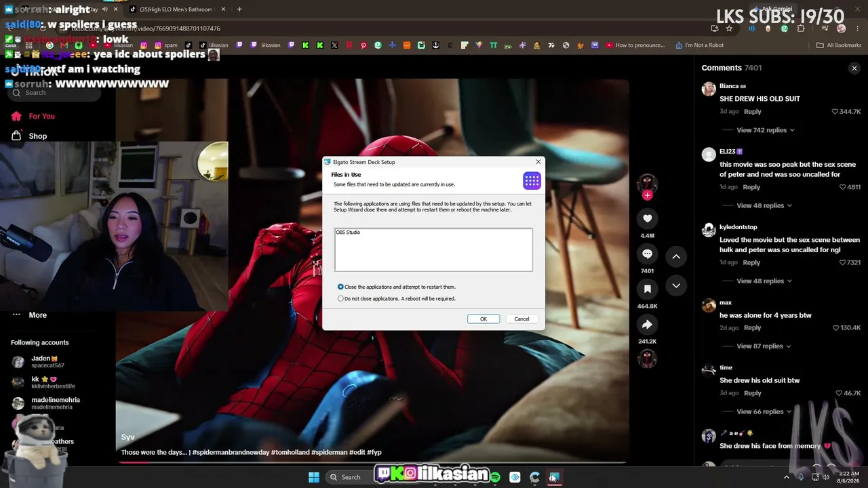Like max's comment with 130.4K likes
Viewport: 868px width, 488px height.
point(835,328)
